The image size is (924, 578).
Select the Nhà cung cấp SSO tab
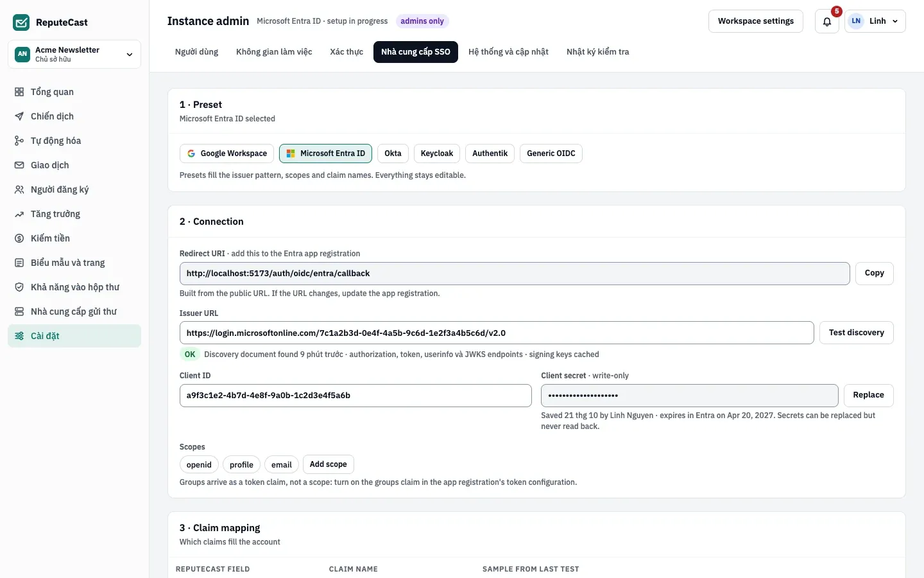point(416,52)
